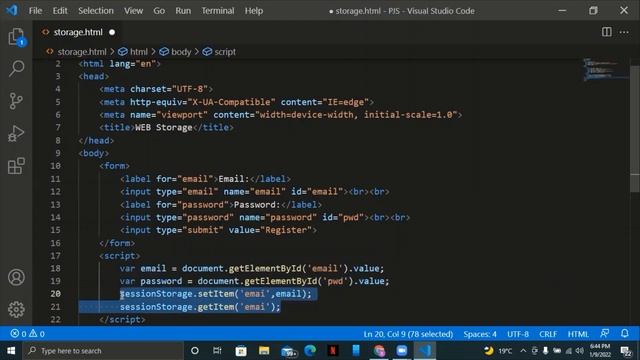Screen dimensions: 640x360
Task: Open the File menu
Action: point(35,11)
